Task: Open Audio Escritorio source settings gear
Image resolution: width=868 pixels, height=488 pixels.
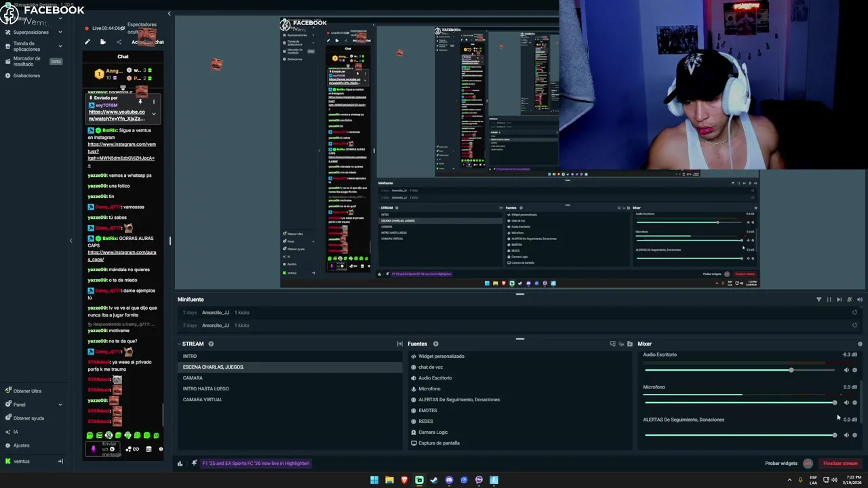Action: (x=854, y=370)
